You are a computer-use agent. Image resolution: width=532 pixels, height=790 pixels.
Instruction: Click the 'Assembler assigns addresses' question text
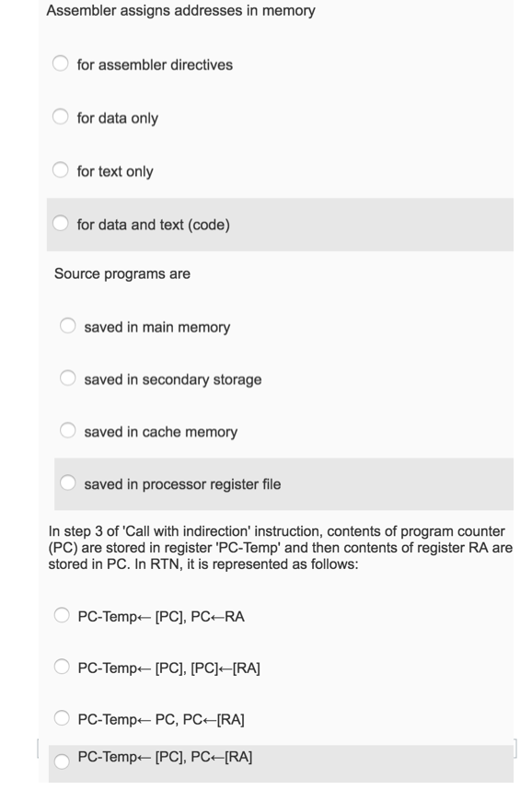(179, 11)
